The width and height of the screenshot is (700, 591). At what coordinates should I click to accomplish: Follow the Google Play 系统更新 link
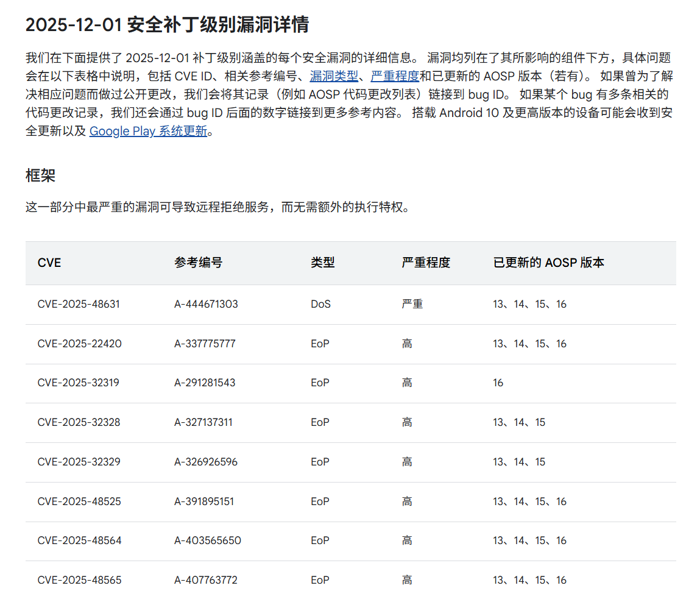click(x=148, y=131)
